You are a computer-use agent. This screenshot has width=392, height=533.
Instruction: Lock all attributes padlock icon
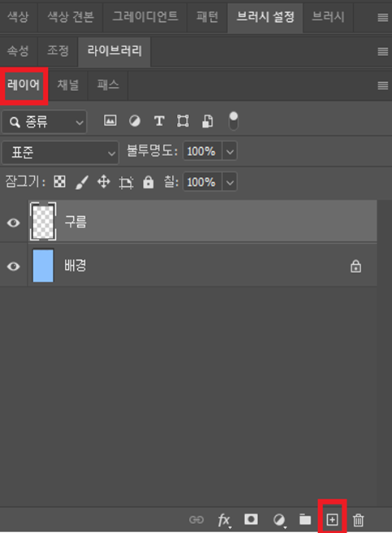coord(148,182)
